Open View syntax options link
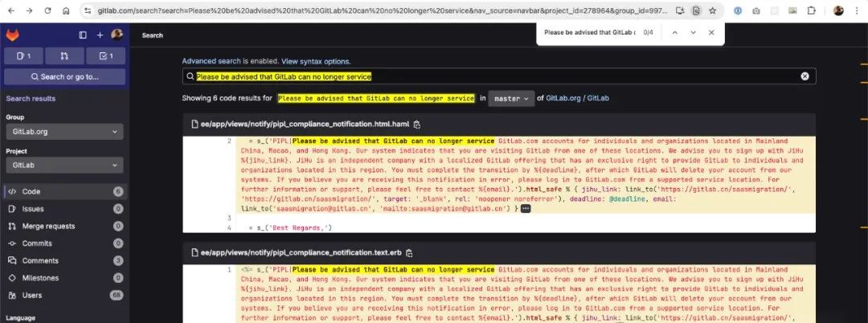The height and width of the screenshot is (323, 868). [x=316, y=61]
